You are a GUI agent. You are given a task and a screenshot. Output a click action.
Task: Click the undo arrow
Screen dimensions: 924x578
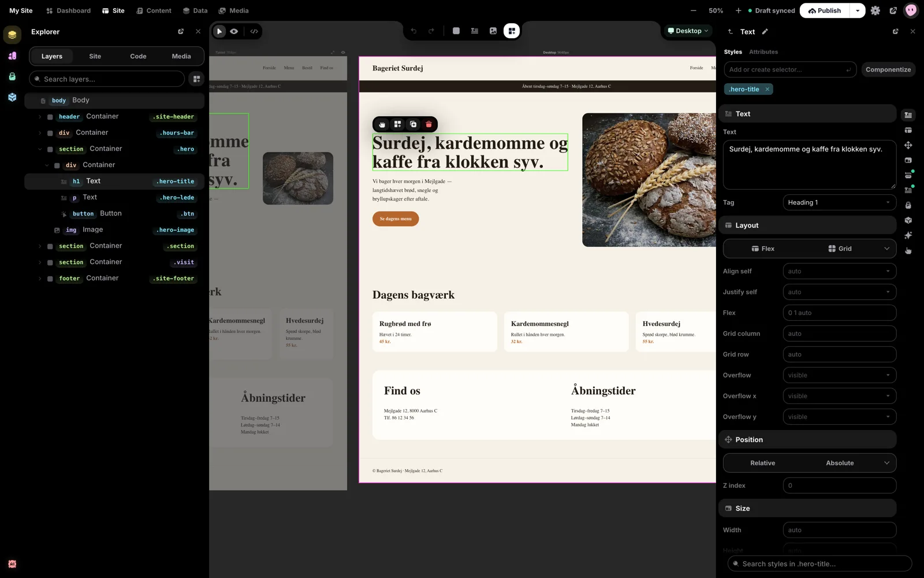(x=413, y=31)
